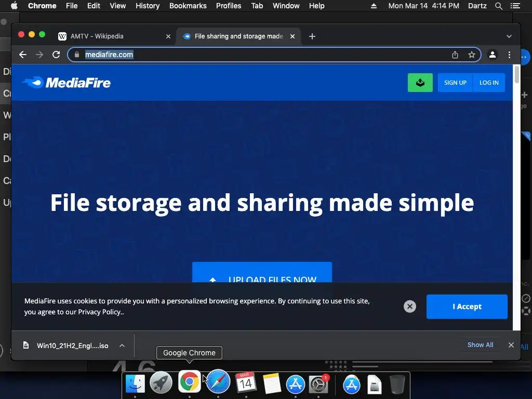Open the Tab menu
This screenshot has height=399, width=532.
pyautogui.click(x=257, y=6)
